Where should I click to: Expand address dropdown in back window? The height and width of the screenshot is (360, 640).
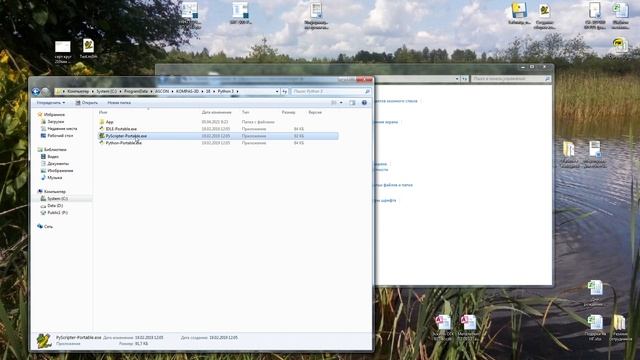coord(457,78)
